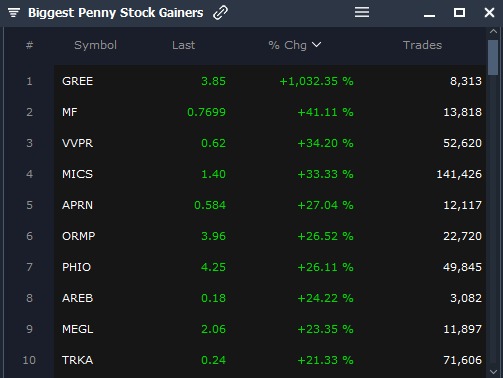Click the scrollbar up arrow
503x378 pixels.
(x=493, y=31)
